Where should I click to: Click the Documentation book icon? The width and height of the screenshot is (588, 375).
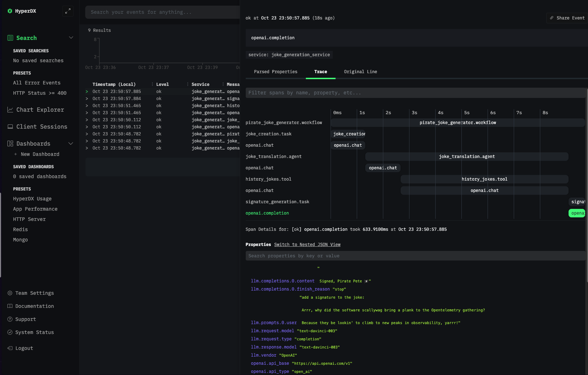[10, 306]
